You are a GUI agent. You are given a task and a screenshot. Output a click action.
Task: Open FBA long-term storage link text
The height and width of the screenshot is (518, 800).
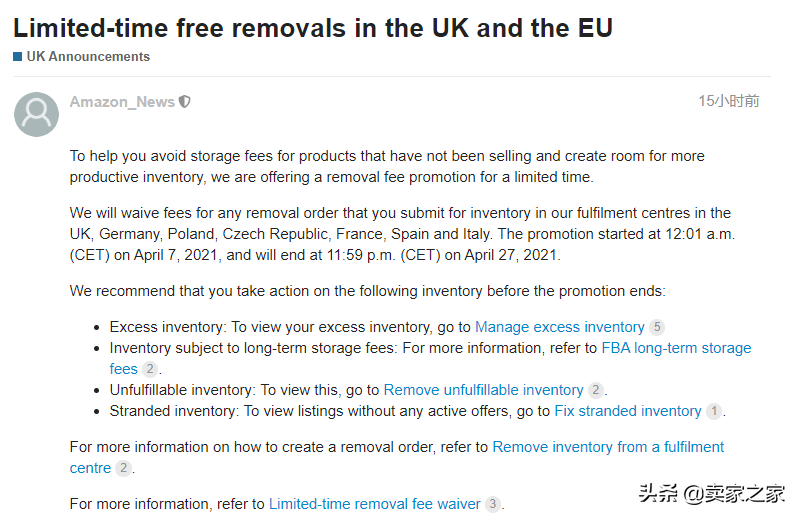[677, 348]
